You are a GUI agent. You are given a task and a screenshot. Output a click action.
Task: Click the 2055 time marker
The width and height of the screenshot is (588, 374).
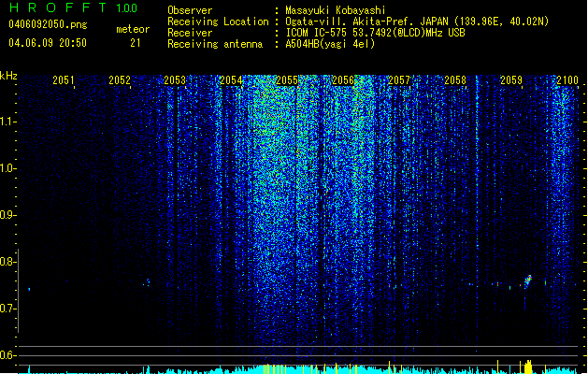287,80
